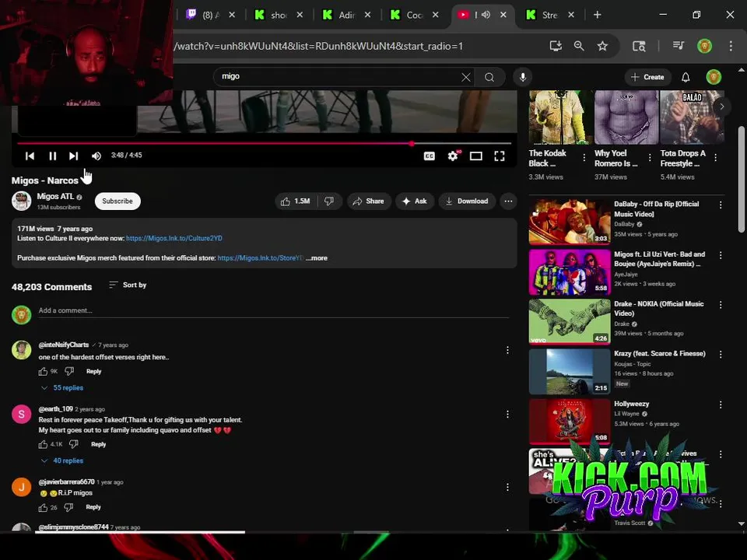The width and height of the screenshot is (747, 560).
Task: Reply to inteNsifyCharts comment
Action: click(x=94, y=372)
